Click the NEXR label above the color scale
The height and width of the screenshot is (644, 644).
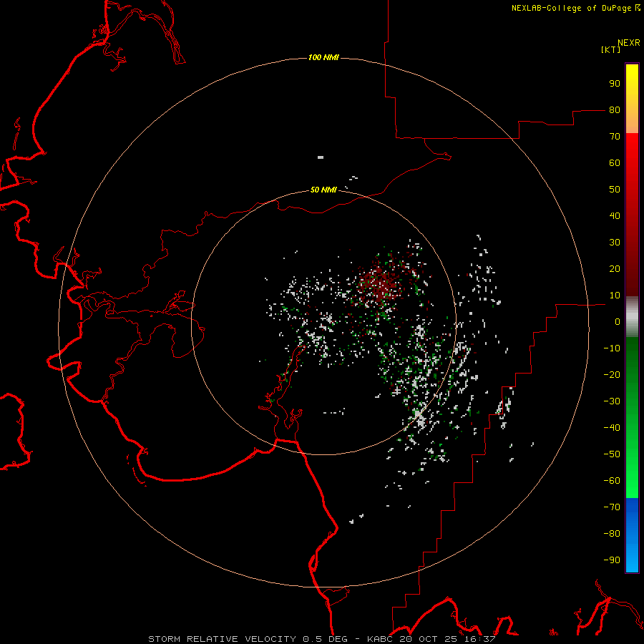[629, 43]
